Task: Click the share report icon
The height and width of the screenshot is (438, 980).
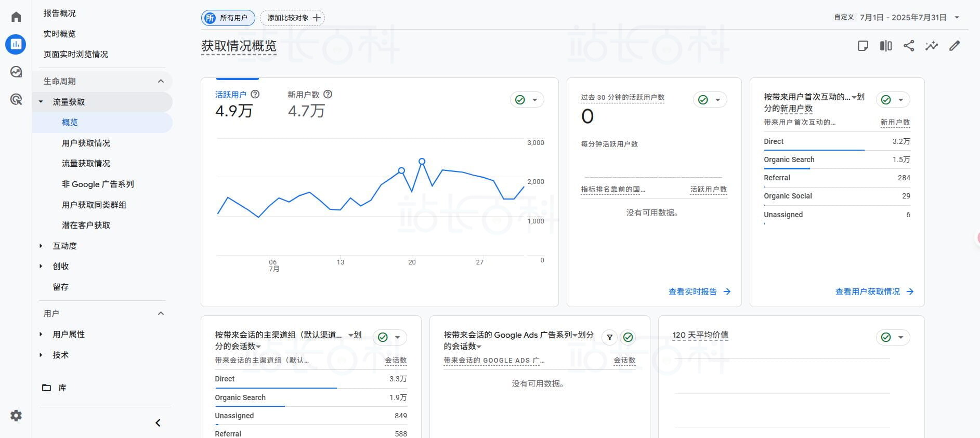Action: (909, 46)
